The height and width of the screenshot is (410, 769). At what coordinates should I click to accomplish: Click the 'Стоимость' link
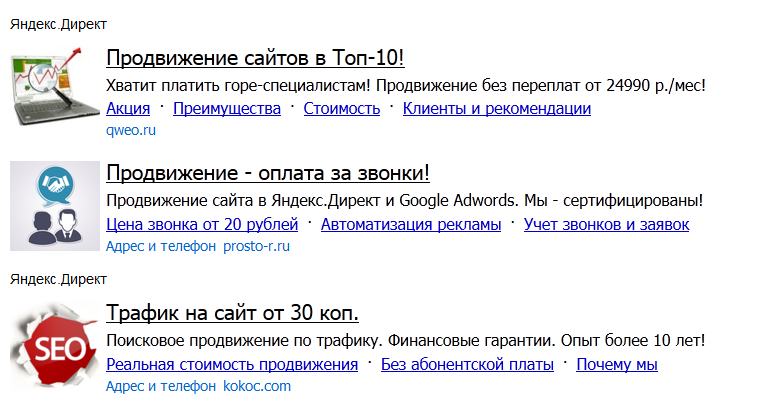coord(342,108)
